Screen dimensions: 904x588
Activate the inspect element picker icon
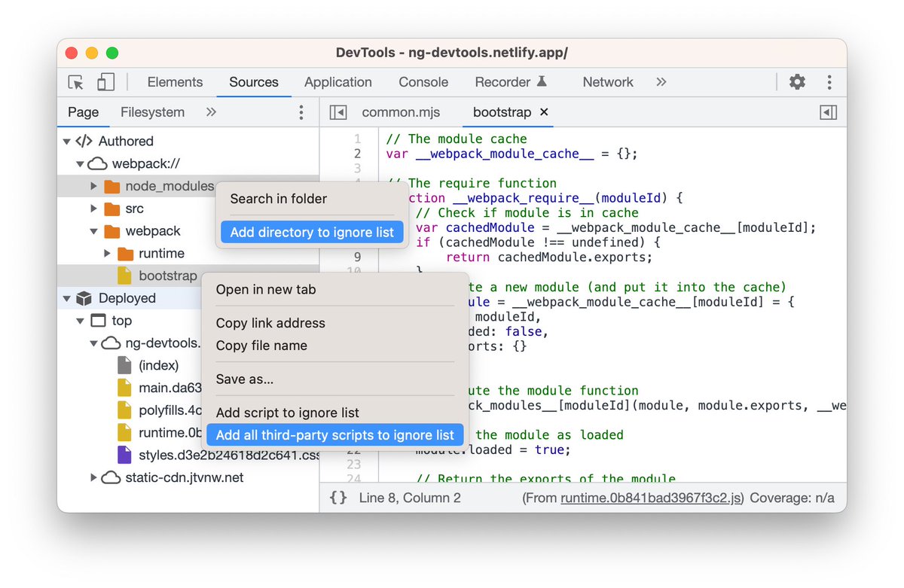click(75, 82)
